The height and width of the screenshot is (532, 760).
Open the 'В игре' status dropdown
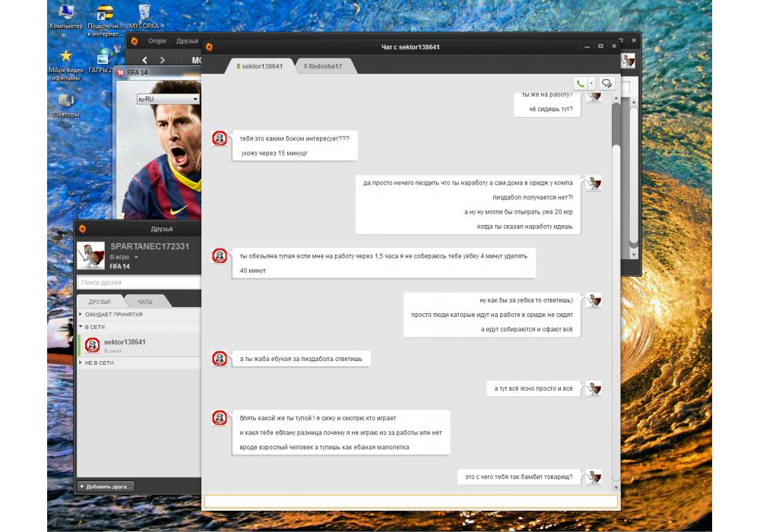(x=125, y=258)
